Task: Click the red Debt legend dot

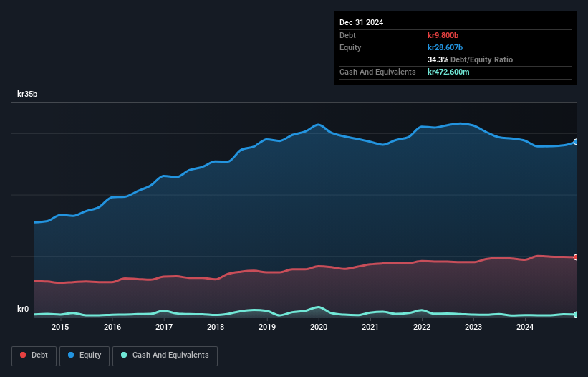Action: click(23, 355)
